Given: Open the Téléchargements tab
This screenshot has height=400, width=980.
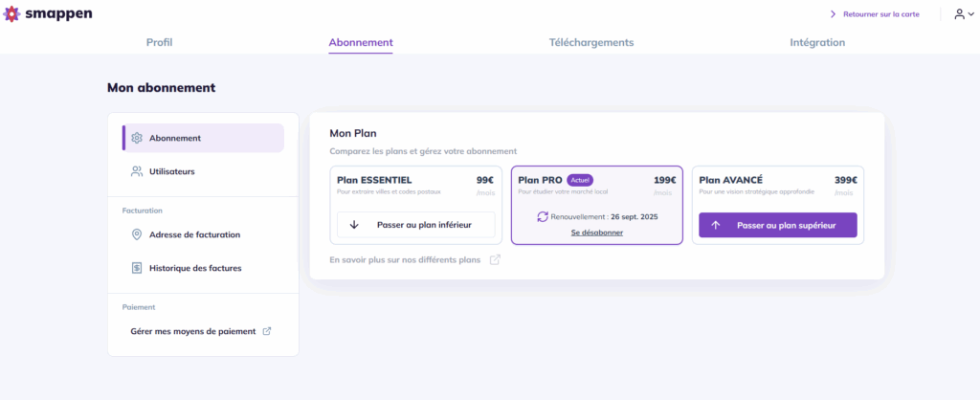Looking at the screenshot, I should pyautogui.click(x=591, y=42).
